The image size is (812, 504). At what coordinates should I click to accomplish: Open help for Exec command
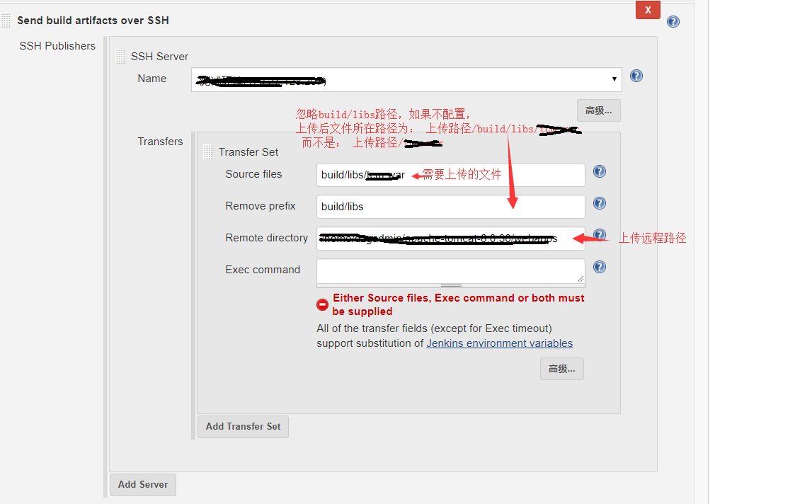(599, 266)
